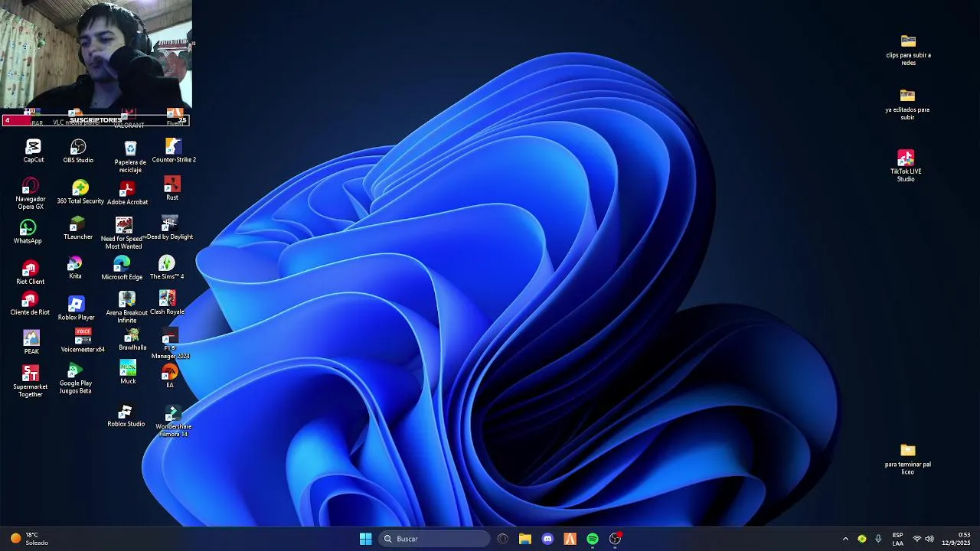Select the 'ya editados para subir' folder
The image size is (980, 551).
click(x=907, y=105)
